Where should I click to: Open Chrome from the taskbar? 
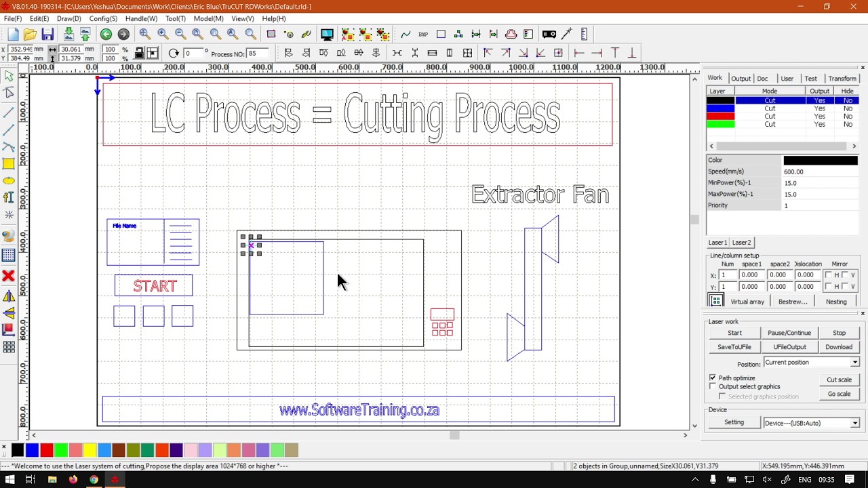[94, 480]
